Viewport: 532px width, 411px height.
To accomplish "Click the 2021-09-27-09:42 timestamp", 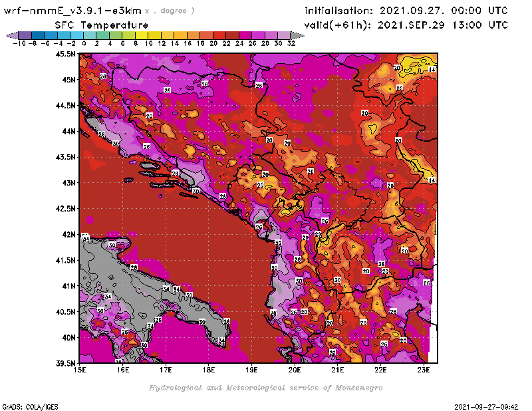I will tap(486, 407).
